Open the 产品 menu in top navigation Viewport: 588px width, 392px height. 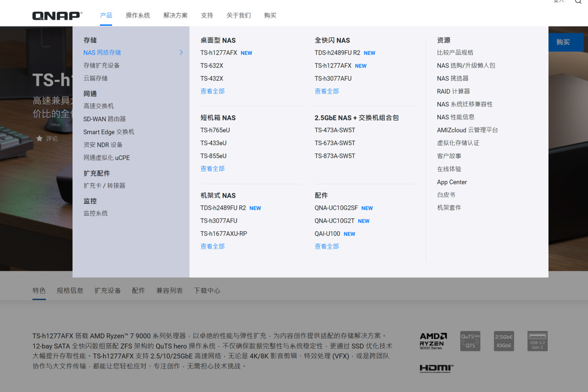[x=106, y=15]
